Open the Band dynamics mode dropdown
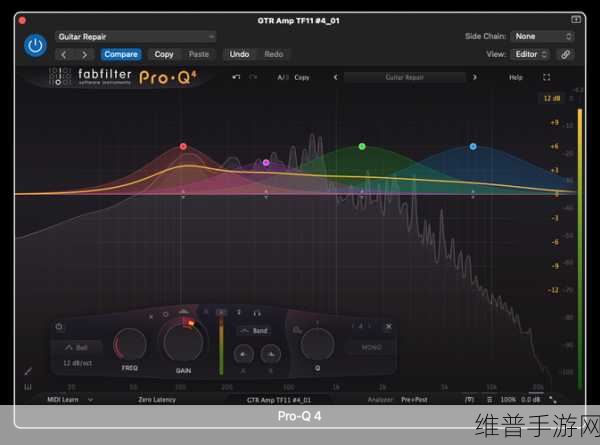600x445 pixels. [x=254, y=331]
